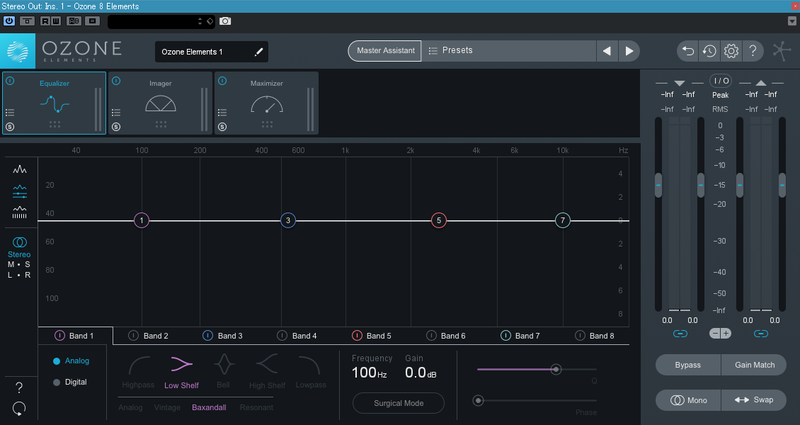The width and height of the screenshot is (800, 425).
Task: Click the spectrum display icon at top of left sidebar
Action: click(x=19, y=169)
